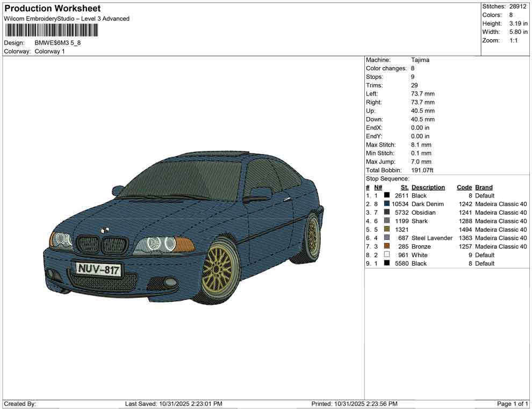The width and height of the screenshot is (532, 409).
Task: Click the design name BMWE$6M3 5_8
Action: click(x=57, y=43)
